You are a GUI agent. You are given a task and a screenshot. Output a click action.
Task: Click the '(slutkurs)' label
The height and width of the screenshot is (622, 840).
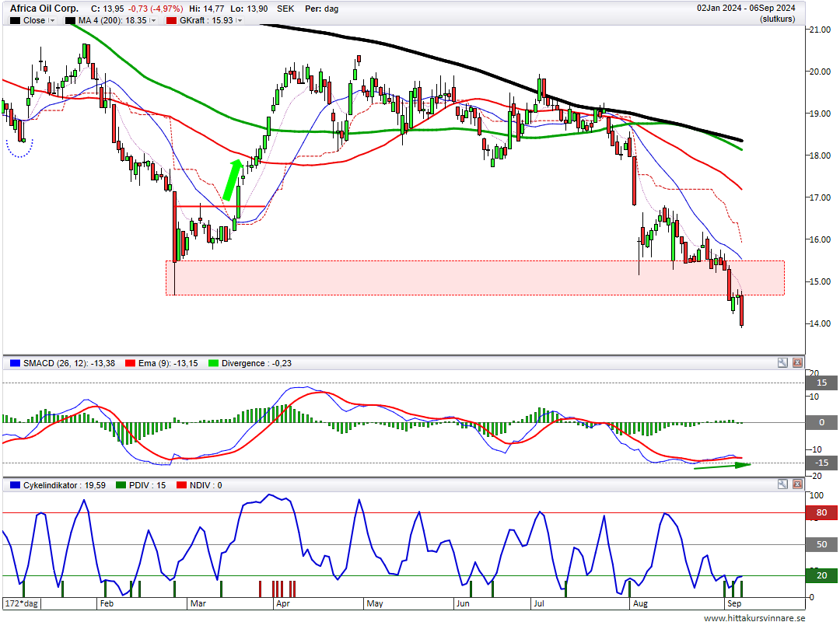[777, 19]
